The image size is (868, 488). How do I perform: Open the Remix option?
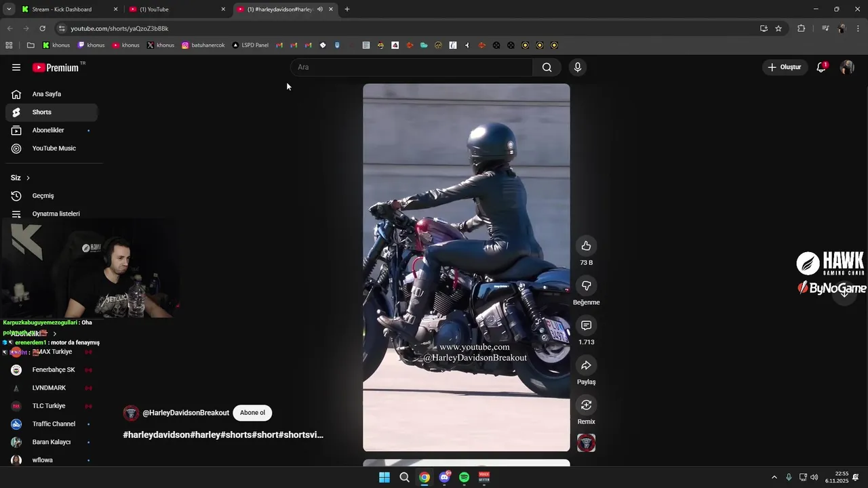pos(587,405)
